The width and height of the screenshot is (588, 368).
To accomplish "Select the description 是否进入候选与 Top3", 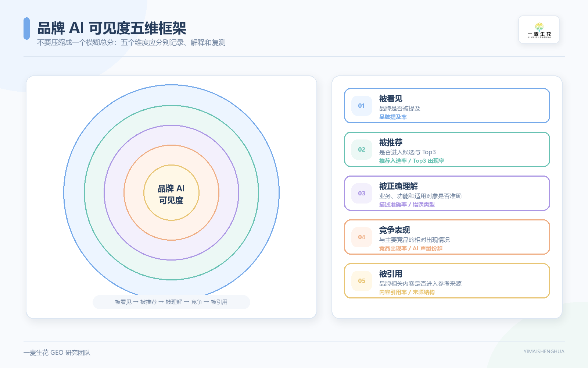I will 408,152.
